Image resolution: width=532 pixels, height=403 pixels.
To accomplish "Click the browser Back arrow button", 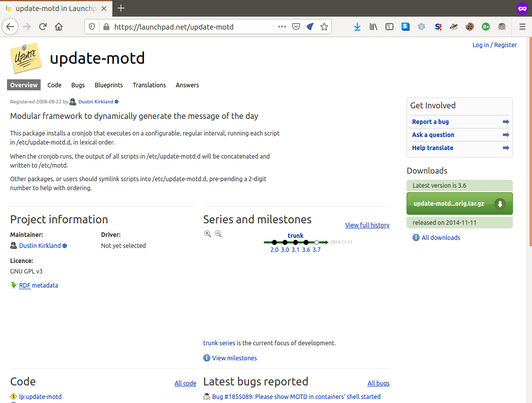I will click(10, 27).
